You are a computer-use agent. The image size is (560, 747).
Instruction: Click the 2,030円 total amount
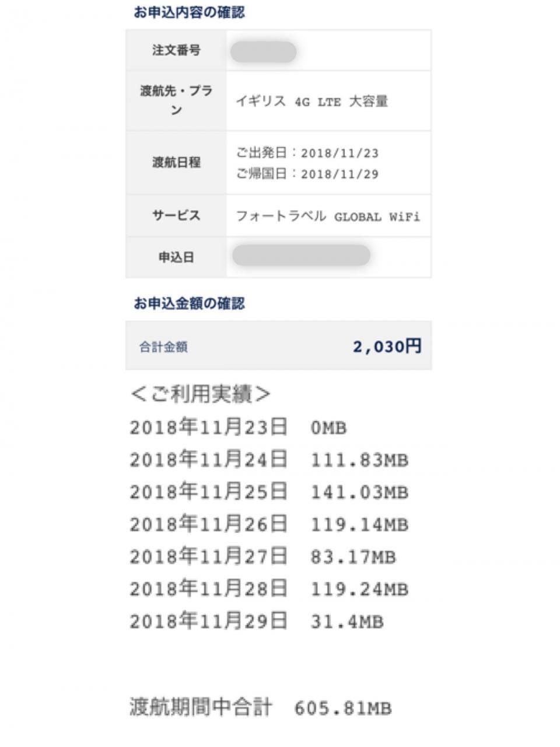pos(387,347)
